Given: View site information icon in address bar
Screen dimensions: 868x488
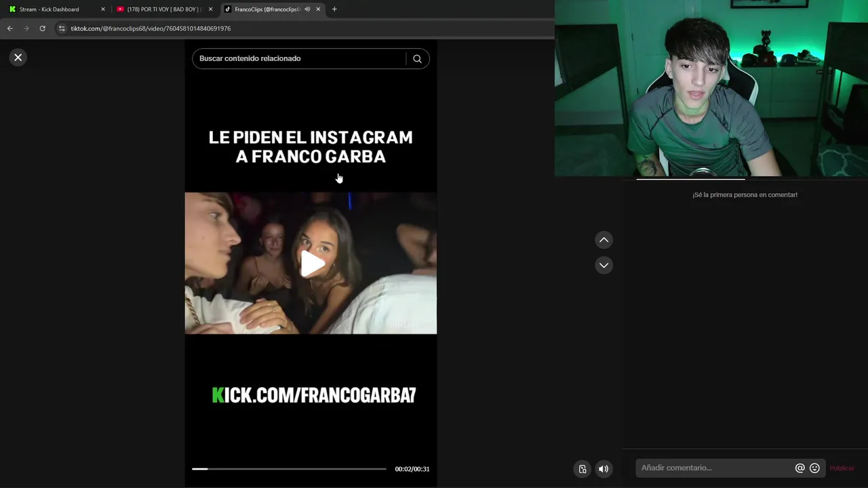Looking at the screenshot, I should point(62,28).
